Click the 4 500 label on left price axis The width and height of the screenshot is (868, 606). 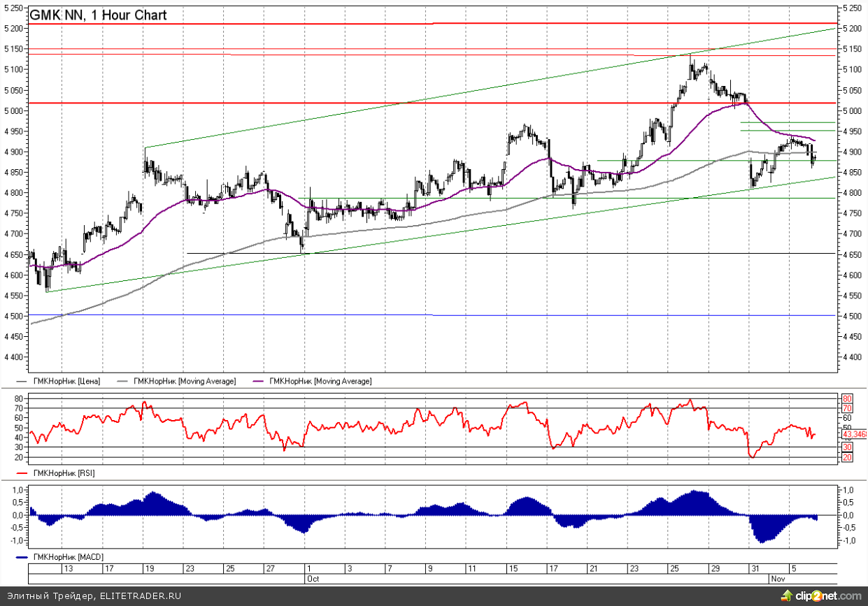point(14,316)
